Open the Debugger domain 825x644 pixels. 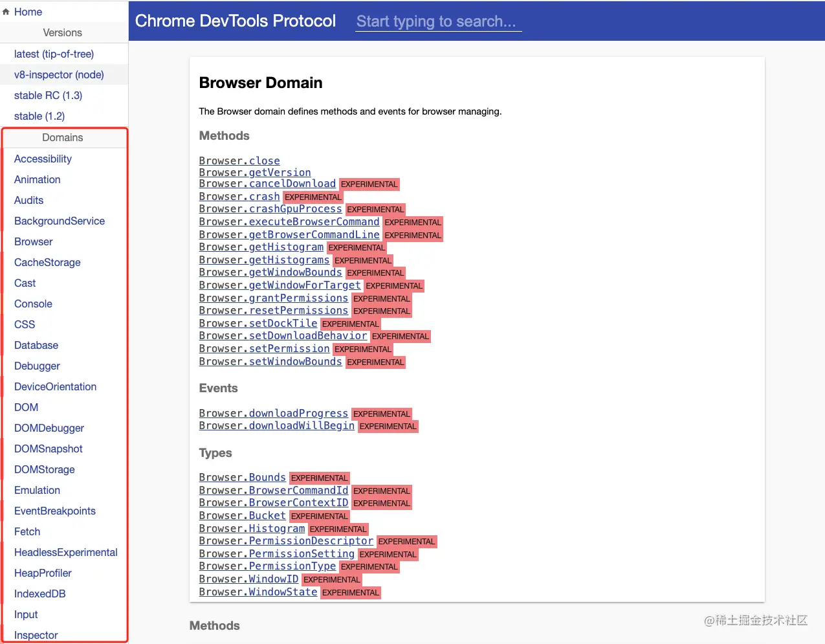coord(37,366)
